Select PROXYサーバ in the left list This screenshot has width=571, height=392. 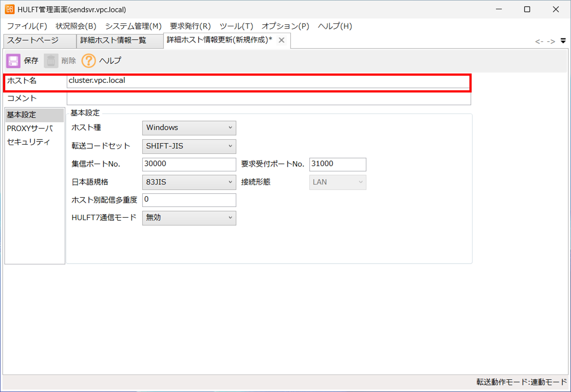pyautogui.click(x=30, y=128)
